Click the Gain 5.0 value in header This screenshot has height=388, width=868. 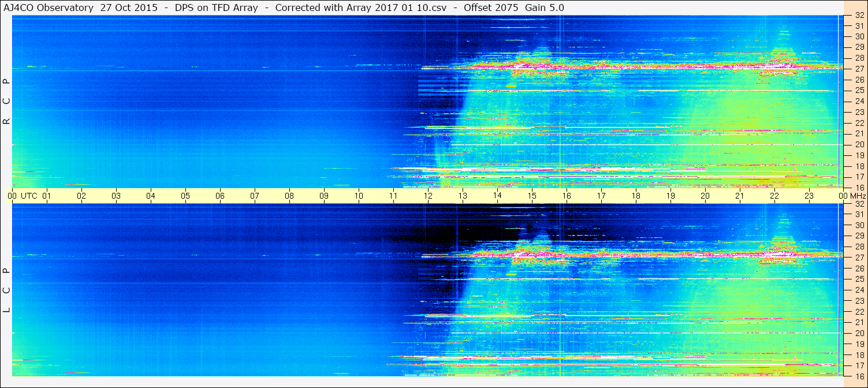[x=545, y=8]
